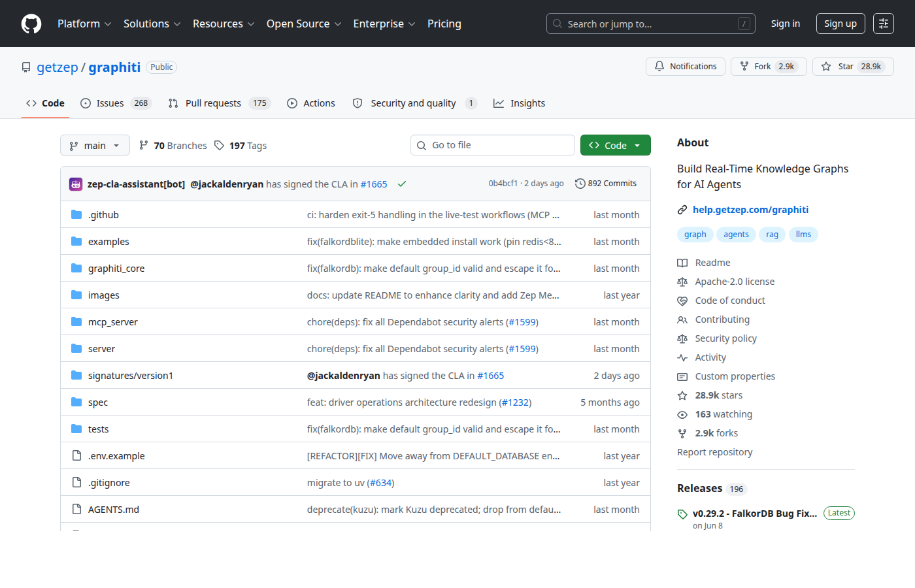Select the 'llms' topic tag
This screenshot has height=588, width=915.
click(803, 235)
